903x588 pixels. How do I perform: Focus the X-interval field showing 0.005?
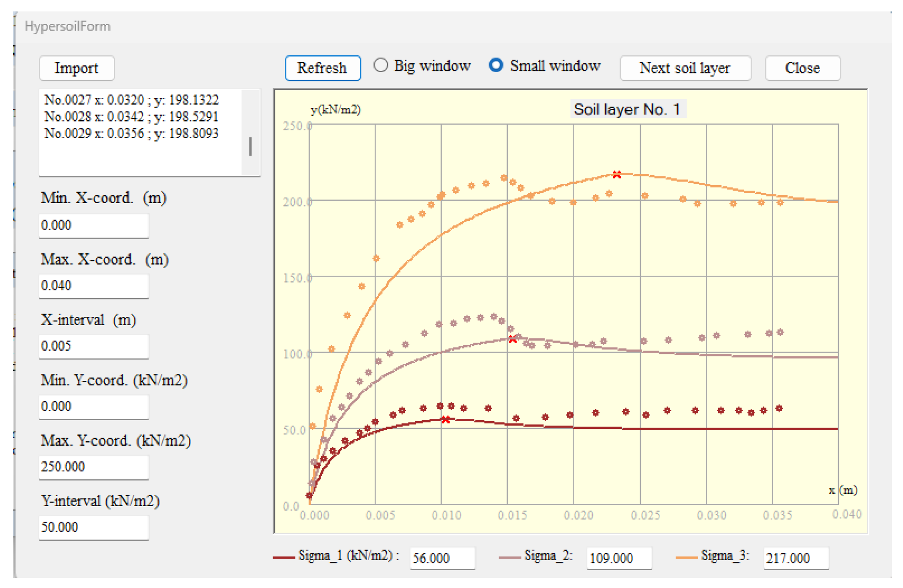coord(93,346)
